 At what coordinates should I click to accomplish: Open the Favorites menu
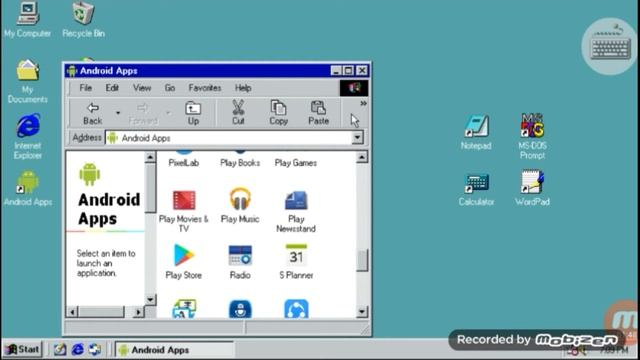click(205, 88)
